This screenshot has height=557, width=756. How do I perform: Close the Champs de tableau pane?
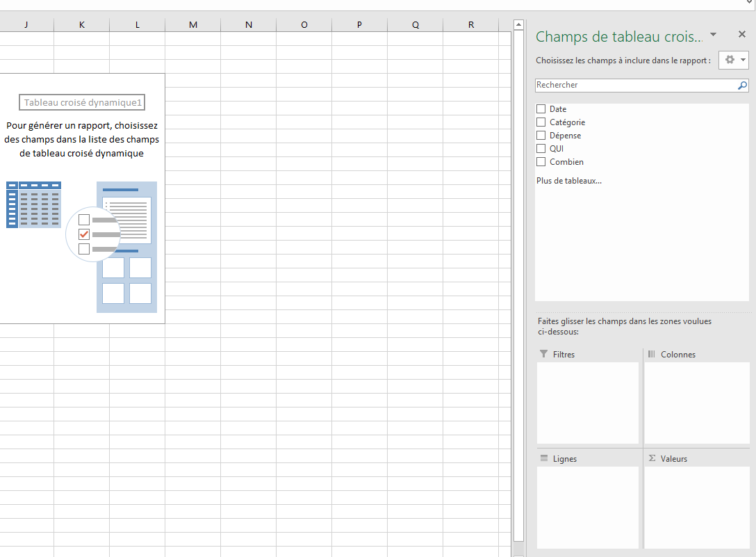pos(741,33)
